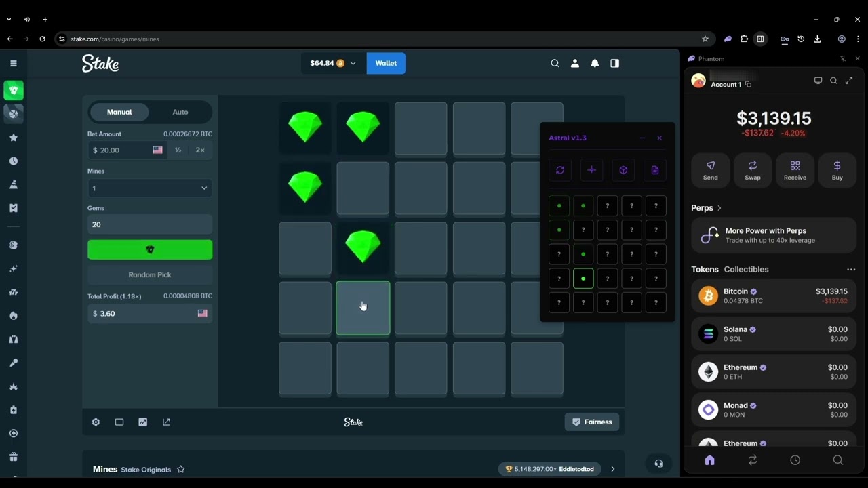The image size is (868, 488).
Task: Unpin the Phantom side panel
Action: click(x=843, y=59)
